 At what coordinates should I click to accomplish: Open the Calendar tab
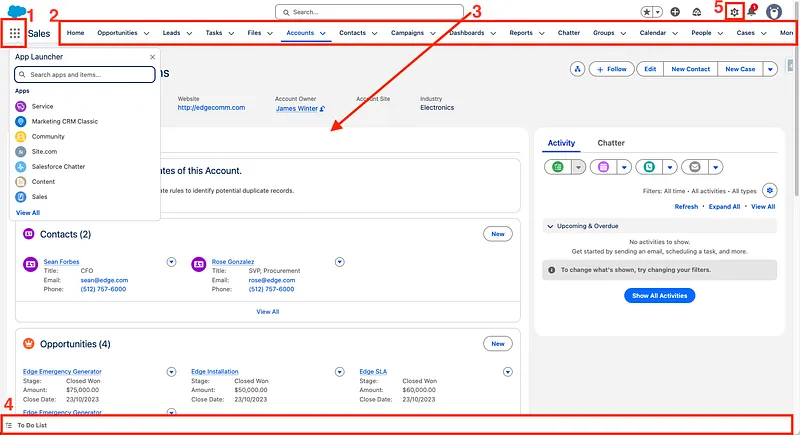(x=653, y=33)
